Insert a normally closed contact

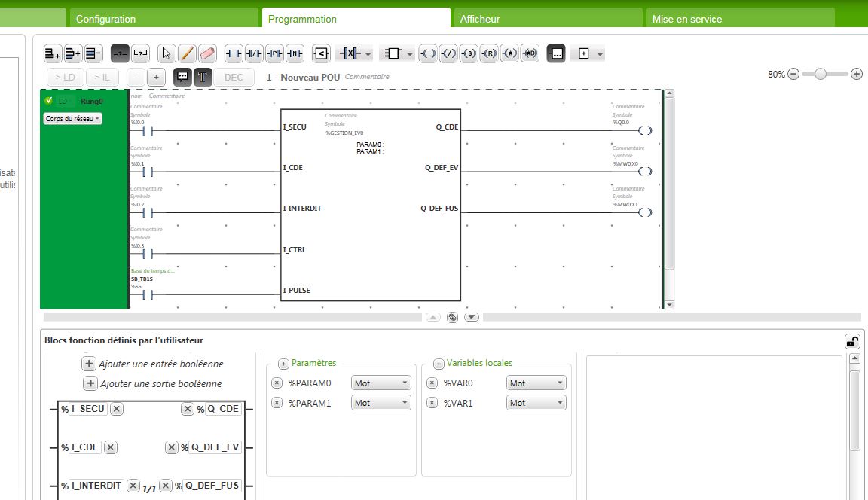(x=254, y=53)
